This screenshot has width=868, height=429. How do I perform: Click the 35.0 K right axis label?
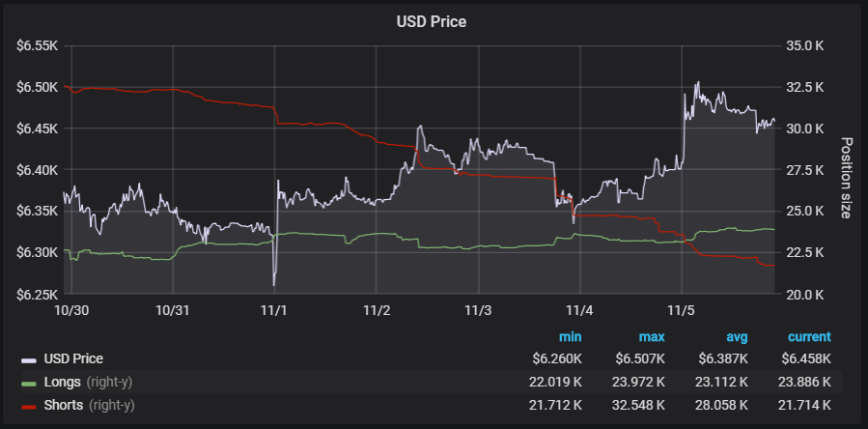coord(804,45)
